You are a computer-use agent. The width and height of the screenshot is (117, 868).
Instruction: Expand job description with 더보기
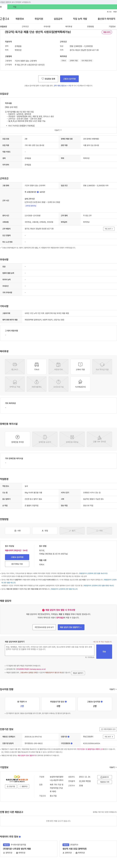(58, 130)
